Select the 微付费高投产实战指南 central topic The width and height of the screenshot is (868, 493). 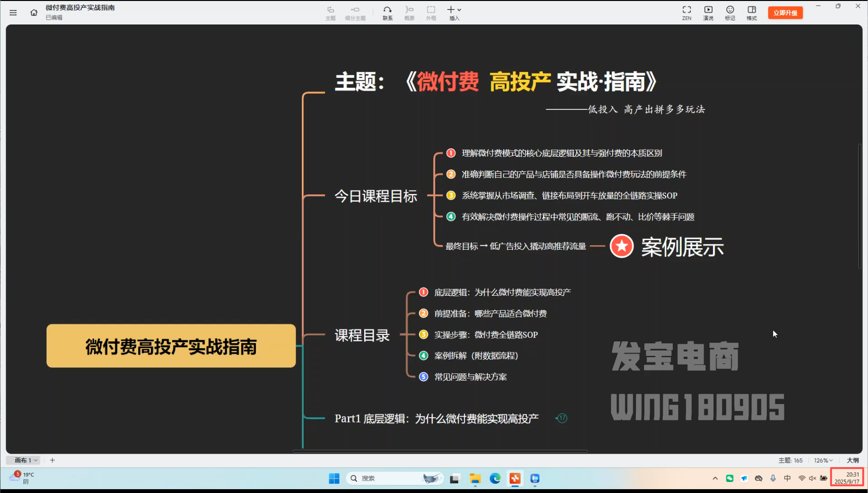click(171, 346)
